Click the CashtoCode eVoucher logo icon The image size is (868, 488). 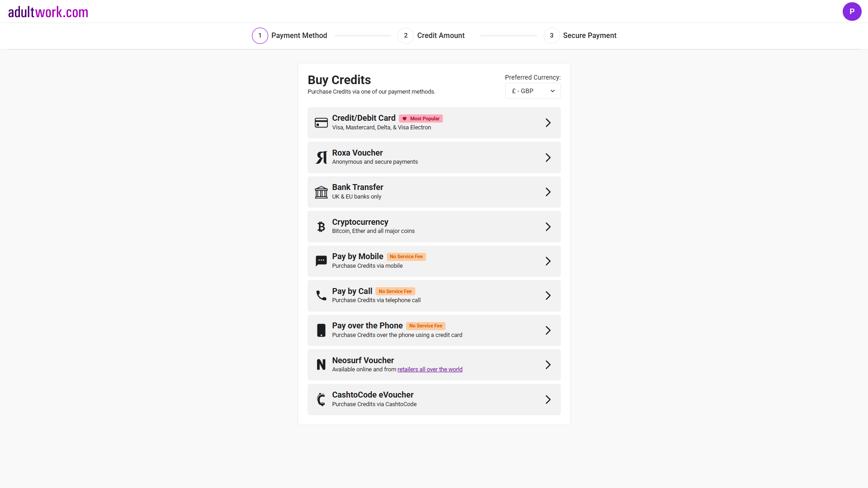321,399
